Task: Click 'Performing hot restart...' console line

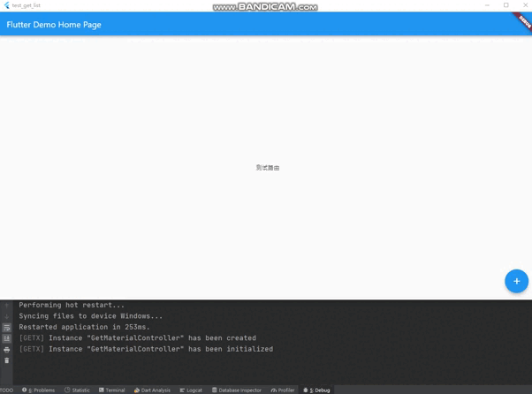Action: point(72,305)
